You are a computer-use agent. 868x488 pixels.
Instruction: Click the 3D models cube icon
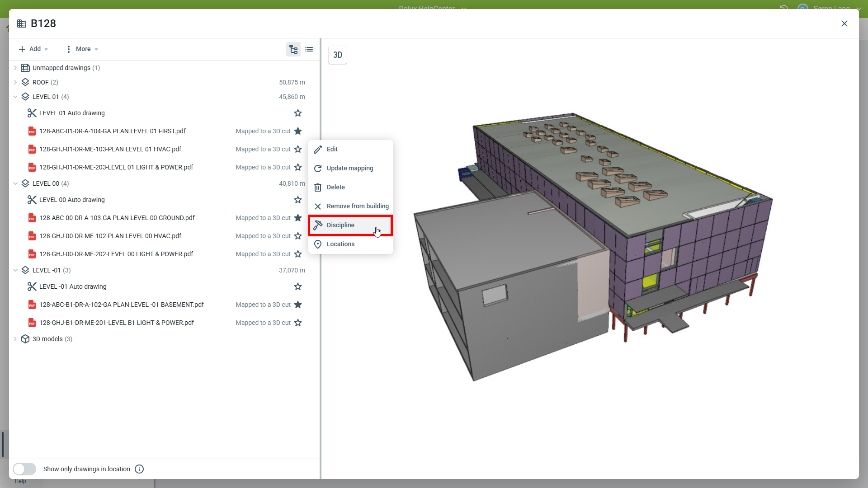coord(25,339)
